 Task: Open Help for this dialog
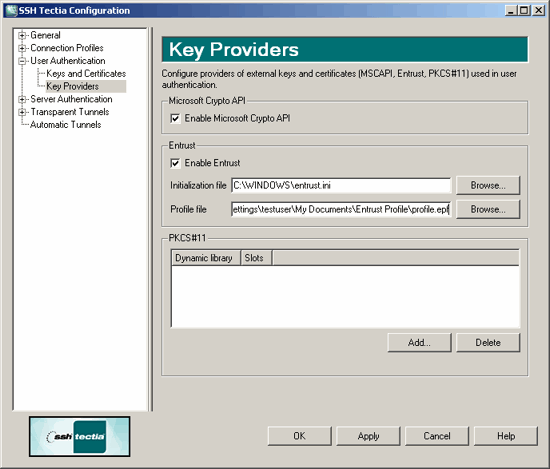click(506, 436)
